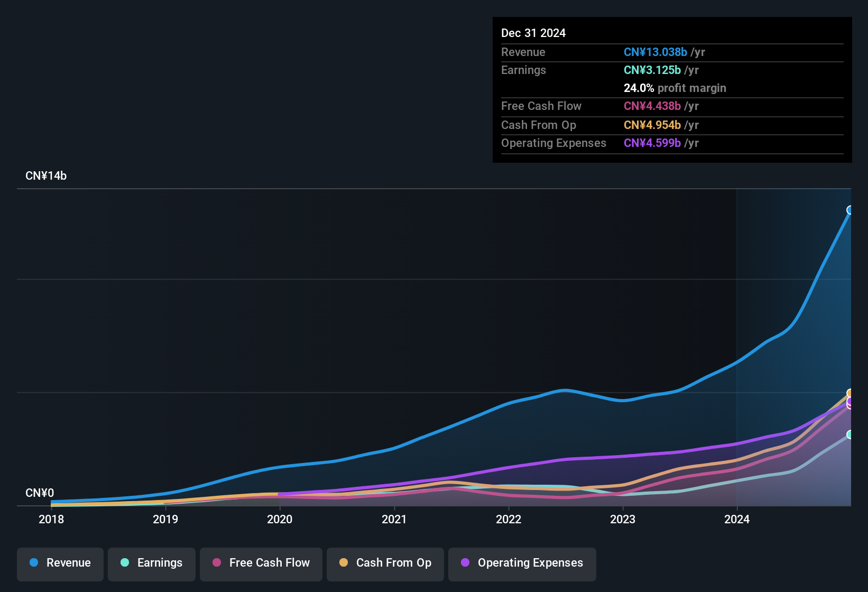Click the CN¥4.954b cash from op value
Viewport: 868px width, 592px height.
coord(652,125)
